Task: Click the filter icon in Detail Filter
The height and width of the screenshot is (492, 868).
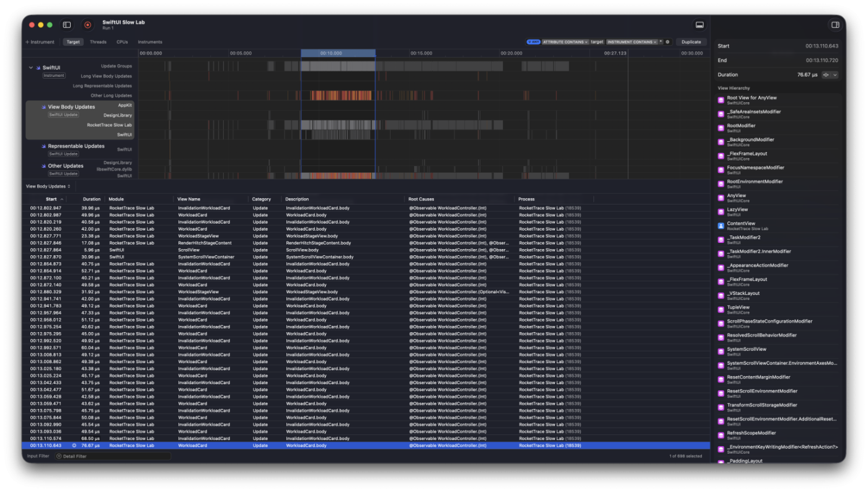Action: 60,457
